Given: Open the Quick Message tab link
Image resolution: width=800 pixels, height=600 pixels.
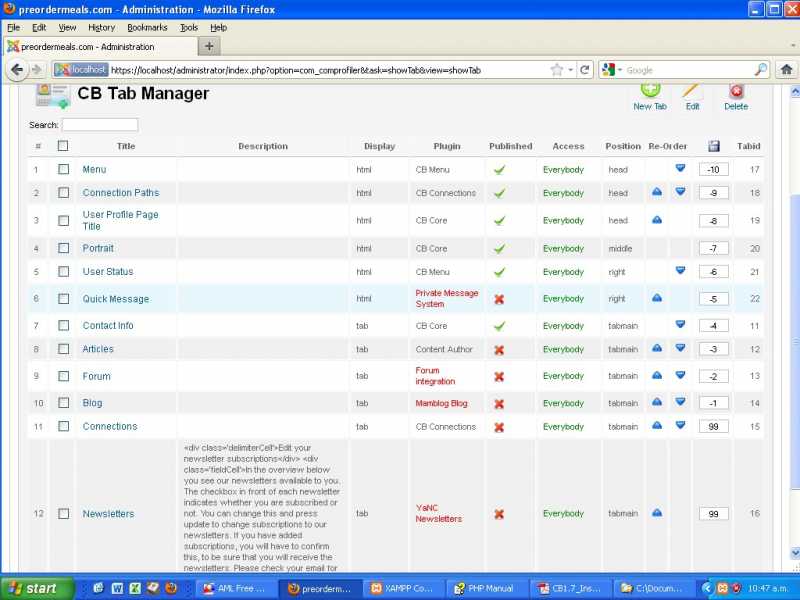Looking at the screenshot, I should 116,299.
